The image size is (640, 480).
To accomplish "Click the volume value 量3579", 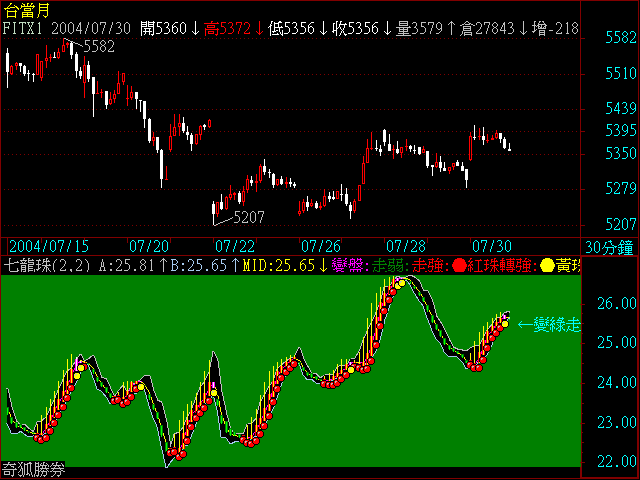I will coord(420,29).
